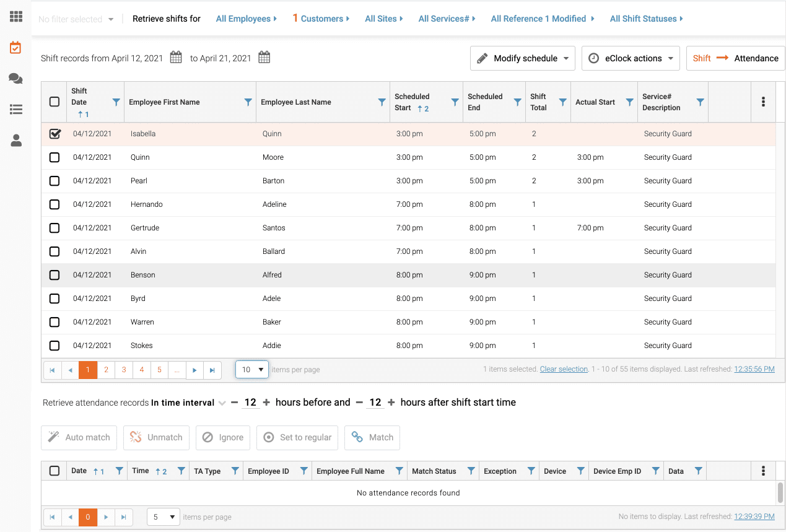Filter the Scheduled Start column
786x532 pixels.
[x=455, y=102]
